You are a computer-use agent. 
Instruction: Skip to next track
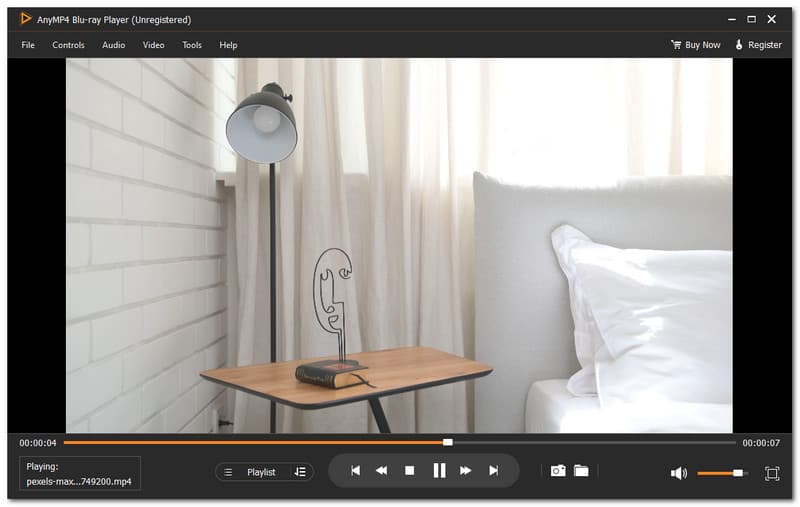(x=493, y=470)
